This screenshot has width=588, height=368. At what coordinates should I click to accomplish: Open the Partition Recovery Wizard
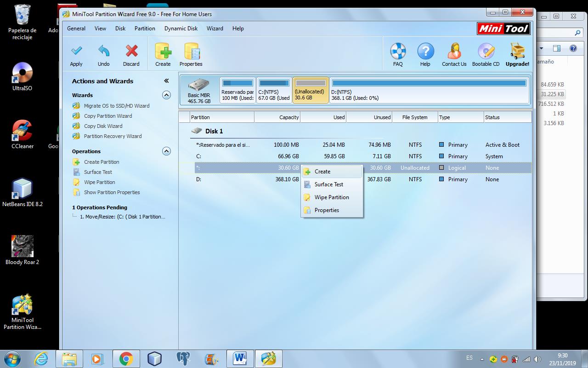point(113,136)
